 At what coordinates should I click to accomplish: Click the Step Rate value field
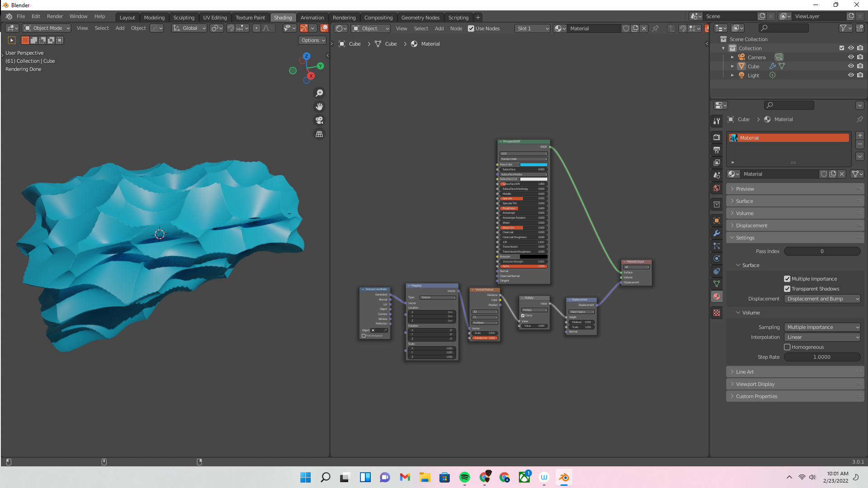click(x=821, y=357)
